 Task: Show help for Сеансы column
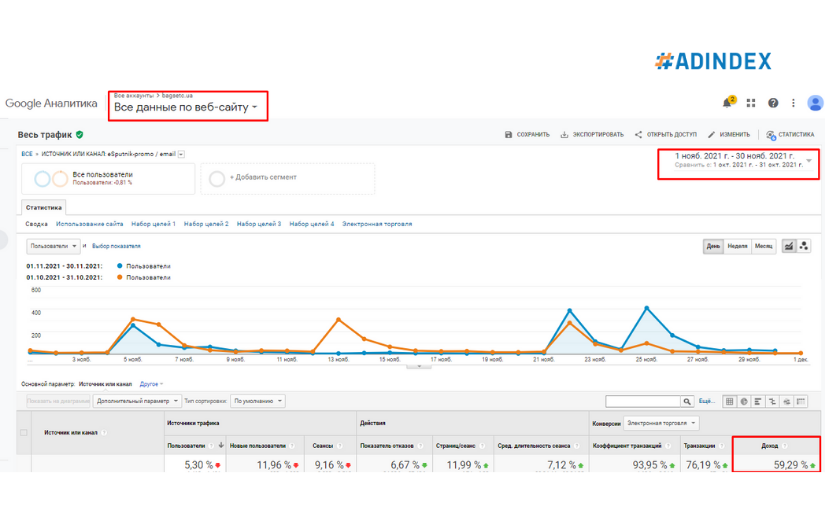(340, 446)
